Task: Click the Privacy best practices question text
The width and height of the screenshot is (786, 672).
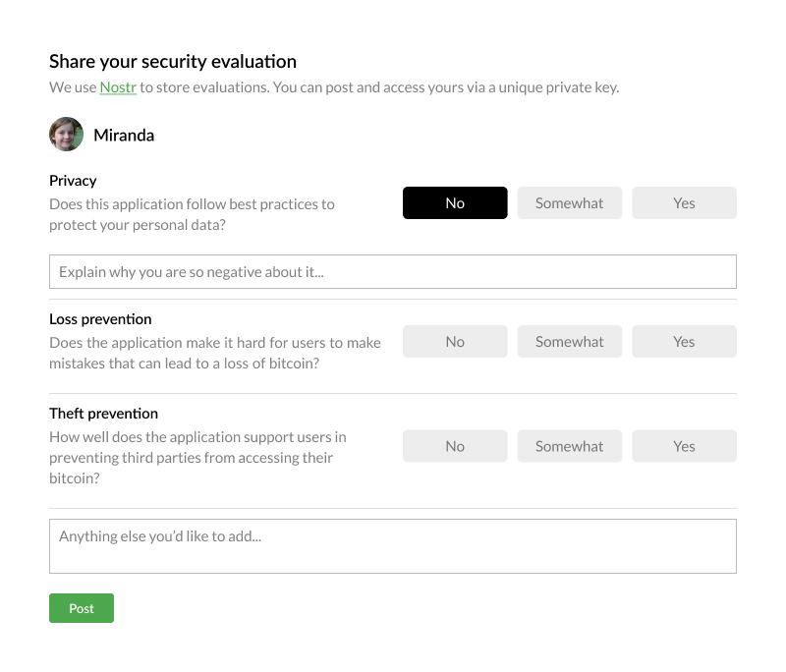Action: (x=192, y=214)
